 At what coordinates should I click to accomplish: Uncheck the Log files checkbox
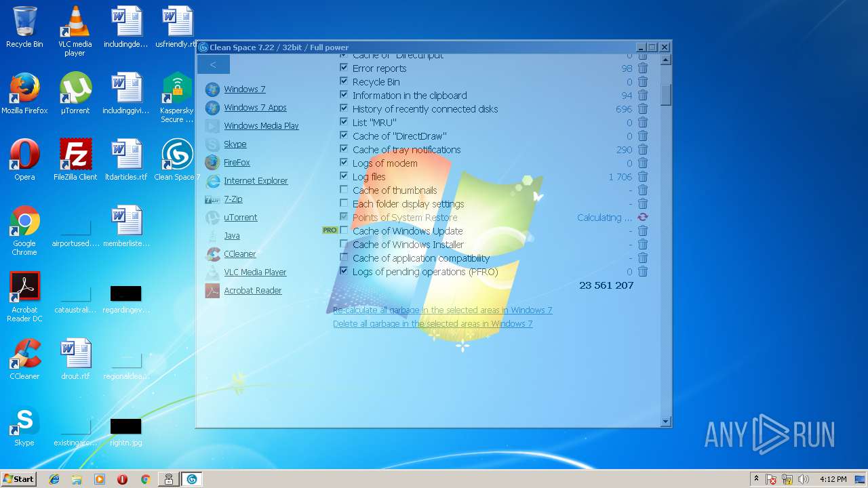344,176
